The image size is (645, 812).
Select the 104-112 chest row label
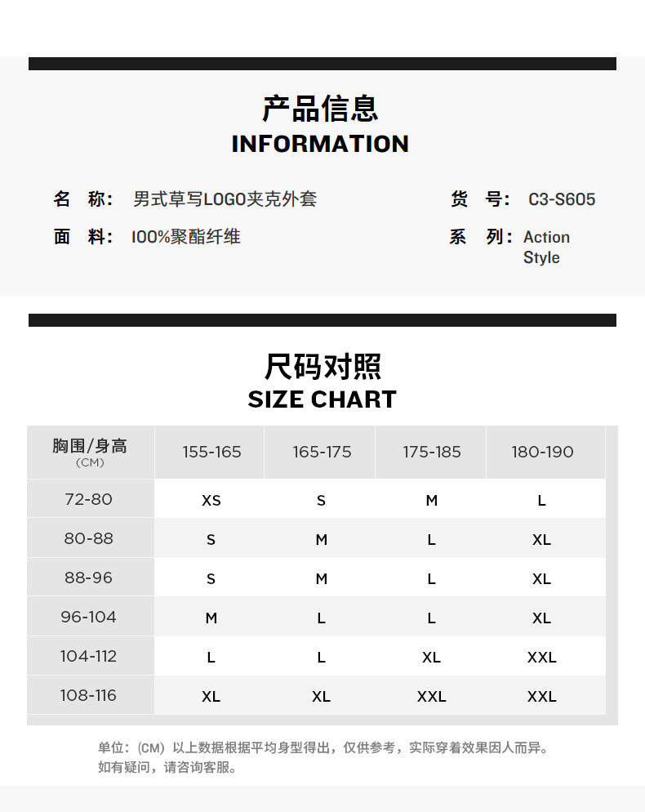88,656
